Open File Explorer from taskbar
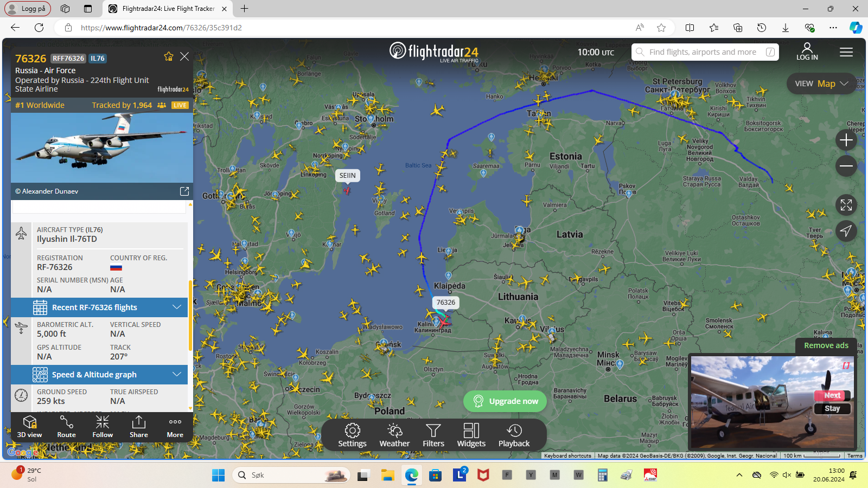 tap(387, 475)
